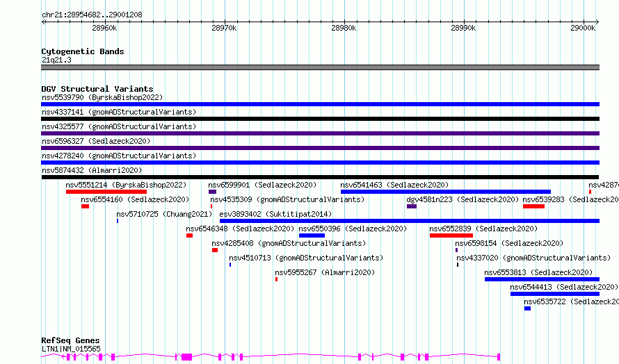Click the RefSeq Genes track title
The width and height of the screenshot is (619, 364).
(x=70, y=340)
